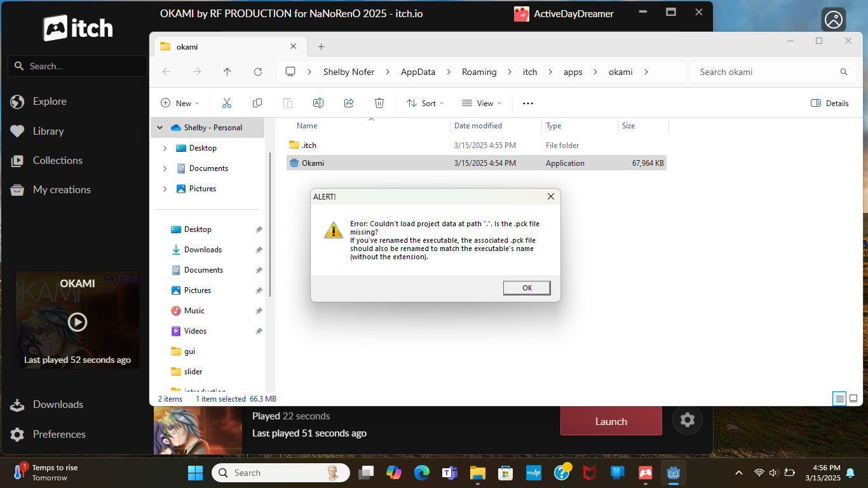The image size is (868, 488).
Task: Click the Share icon in Explorer toolbar
Action: (x=349, y=103)
